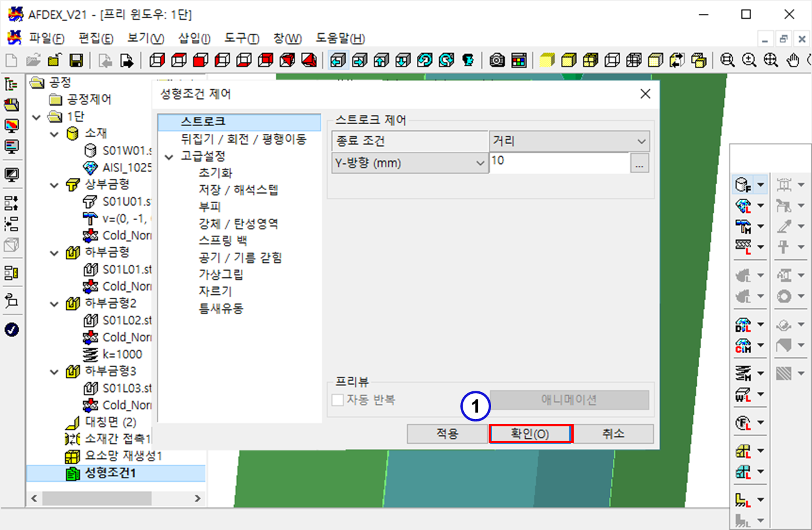Click the camera screenshot icon in toolbar
Viewport: 812px width, 530px height.
tap(497, 60)
